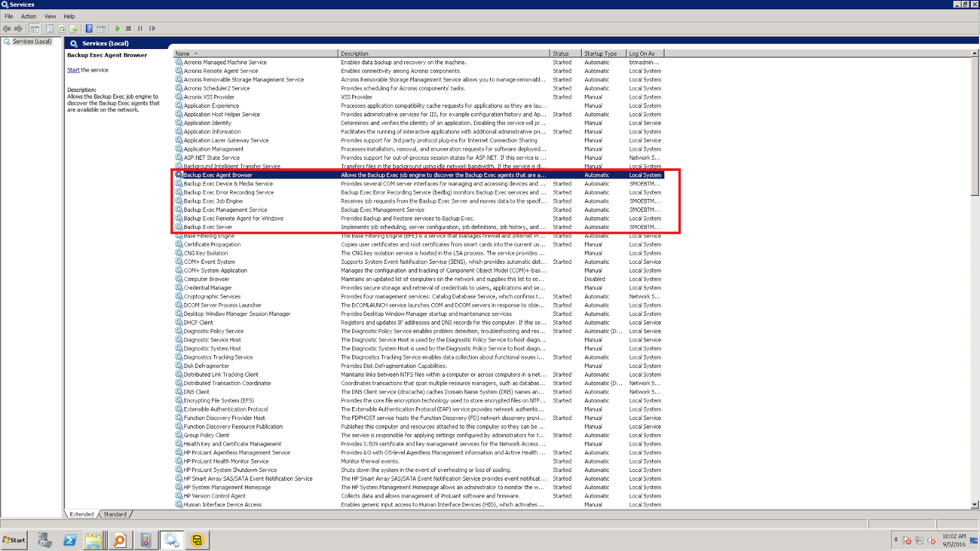The height and width of the screenshot is (551, 980).
Task: Select Backup Exec Management Service row
Action: (419, 210)
